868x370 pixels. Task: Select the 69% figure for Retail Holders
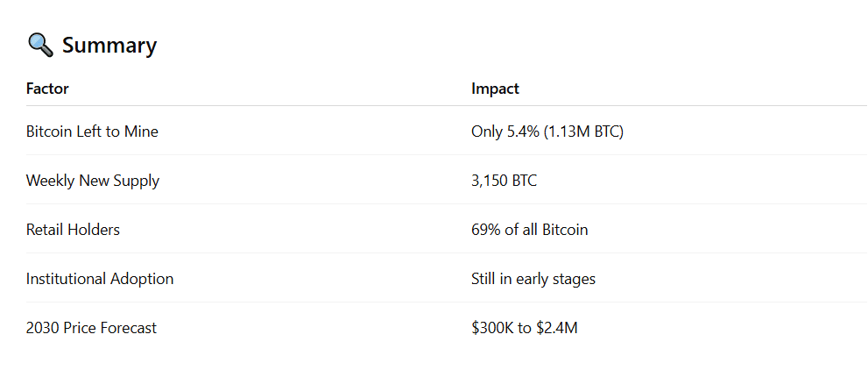pos(485,230)
